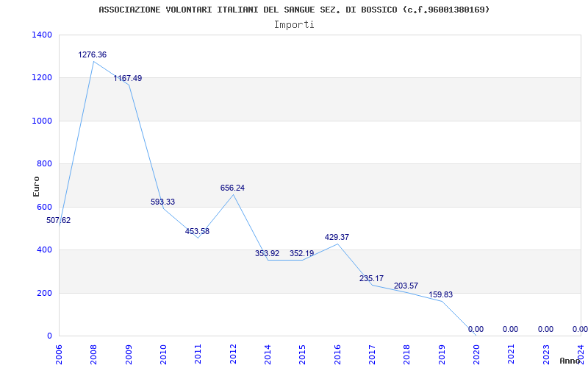Click the x-axis year 2023
Viewport: 588px width, 368px height.
pos(546,355)
